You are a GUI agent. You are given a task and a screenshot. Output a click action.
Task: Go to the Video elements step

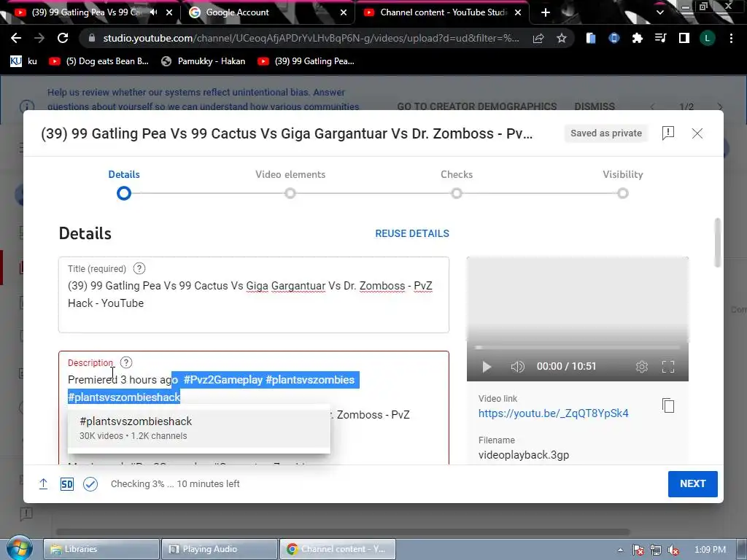(290, 183)
